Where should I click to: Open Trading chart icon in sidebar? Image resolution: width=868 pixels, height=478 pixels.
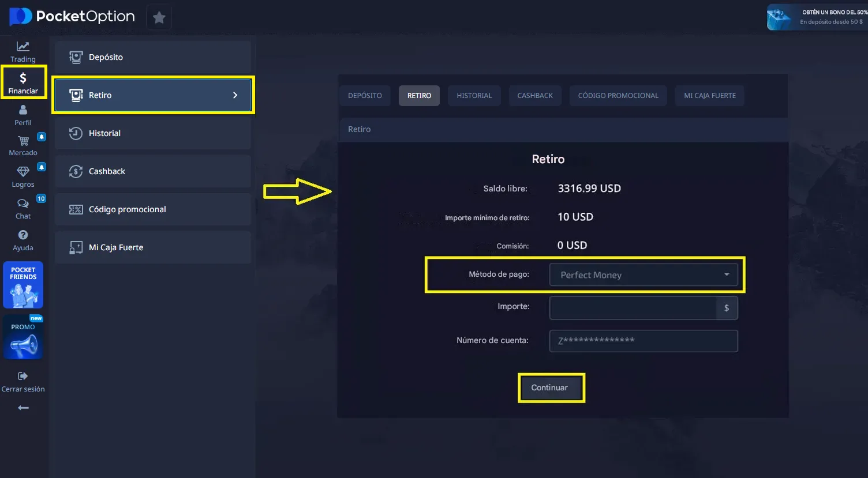click(x=23, y=47)
